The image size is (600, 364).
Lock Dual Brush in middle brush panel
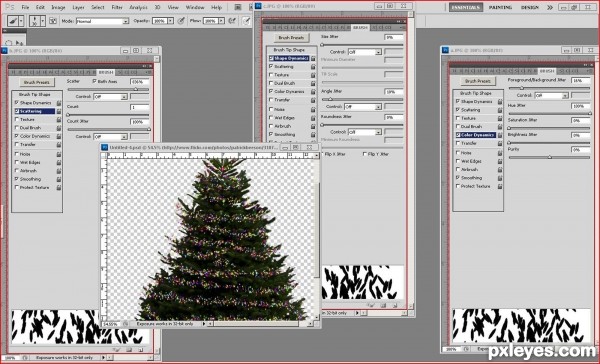point(313,83)
